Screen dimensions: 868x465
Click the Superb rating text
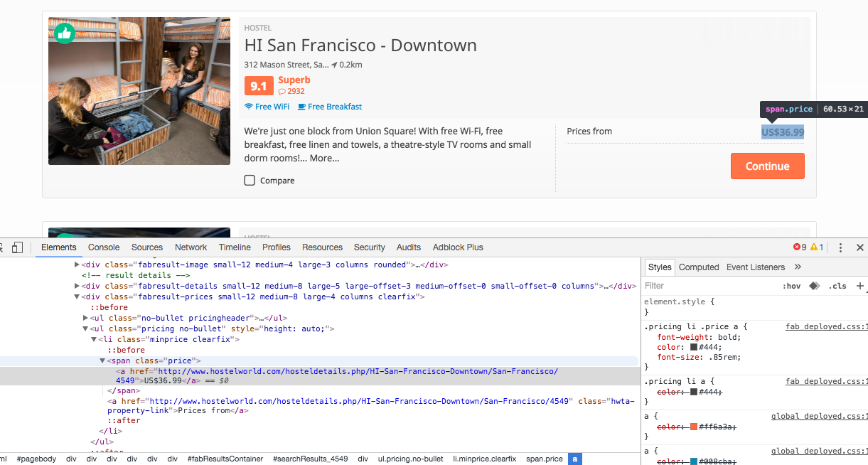[294, 80]
